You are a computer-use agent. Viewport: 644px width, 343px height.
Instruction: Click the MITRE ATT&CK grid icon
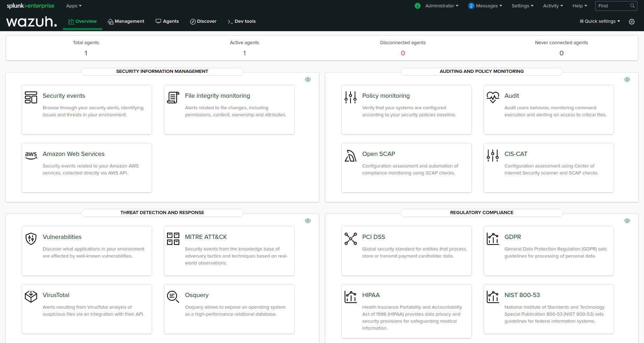point(173,239)
